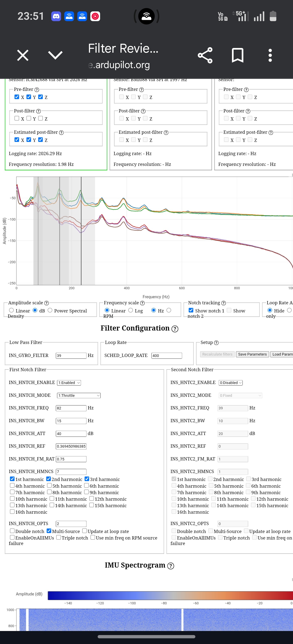Tap the share icon in browser header
The image size is (293, 644).
(x=205, y=55)
